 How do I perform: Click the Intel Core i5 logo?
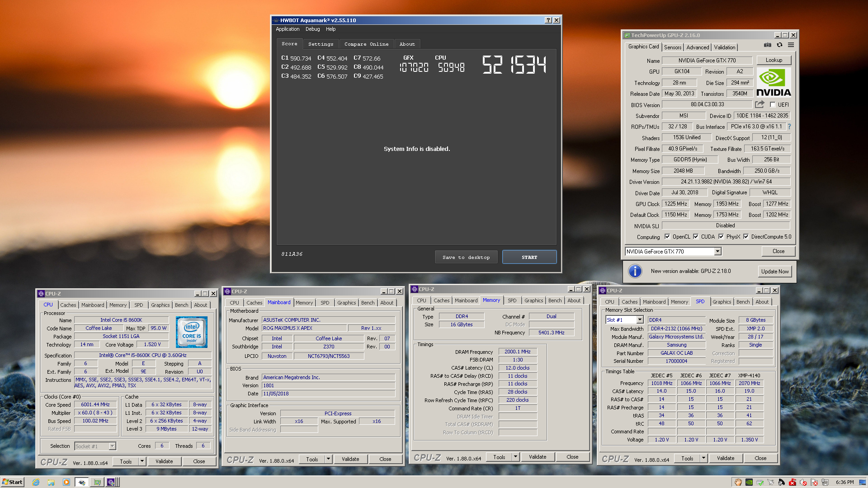click(x=192, y=332)
